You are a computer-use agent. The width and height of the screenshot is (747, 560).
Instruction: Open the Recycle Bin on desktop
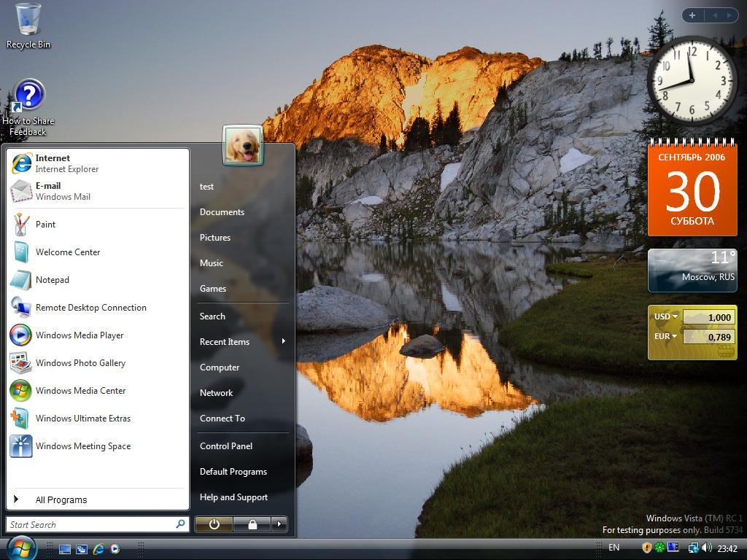(28, 22)
